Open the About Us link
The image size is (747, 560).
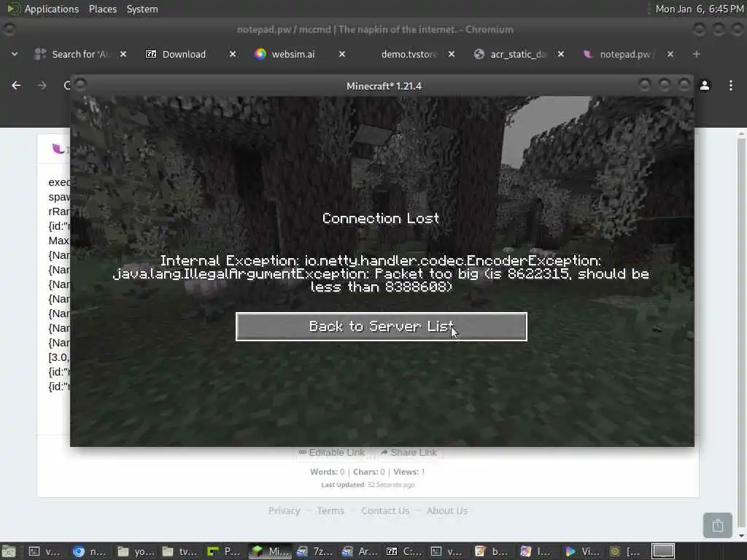[x=447, y=510]
